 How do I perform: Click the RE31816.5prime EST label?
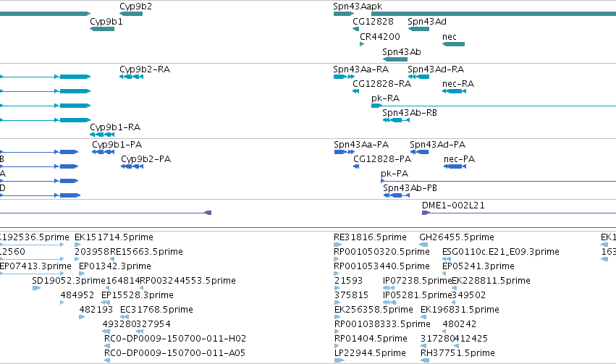[370, 237]
